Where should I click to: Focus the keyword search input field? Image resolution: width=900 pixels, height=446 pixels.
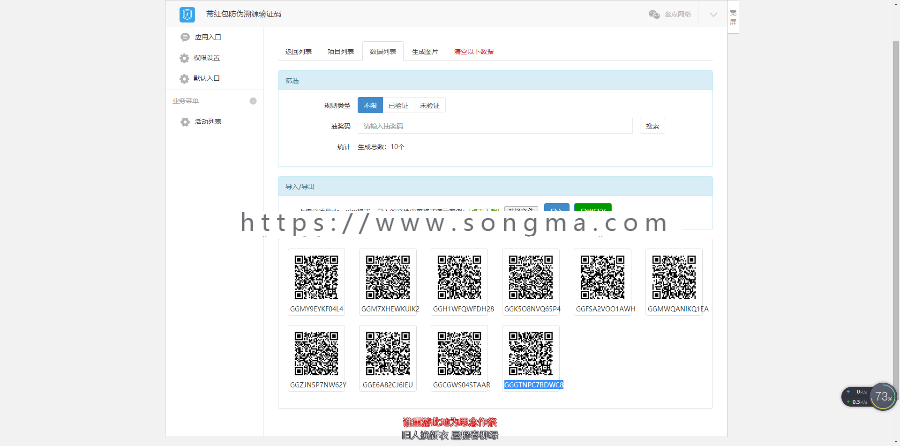[x=495, y=126]
